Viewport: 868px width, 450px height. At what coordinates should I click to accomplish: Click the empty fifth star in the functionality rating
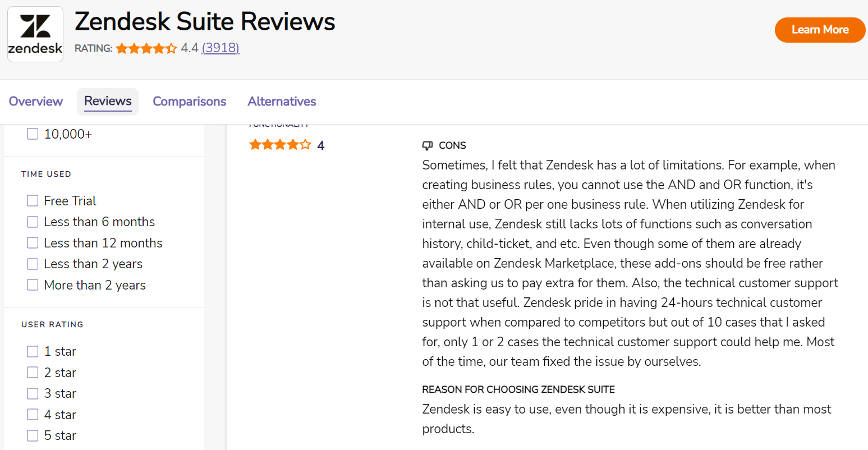pos(304,144)
